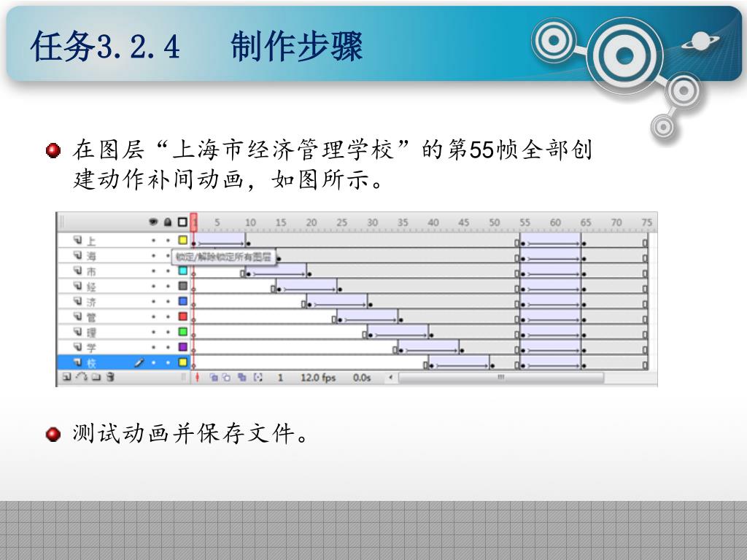
Task: Toggle visibility dot of layer 海
Action: [153, 256]
